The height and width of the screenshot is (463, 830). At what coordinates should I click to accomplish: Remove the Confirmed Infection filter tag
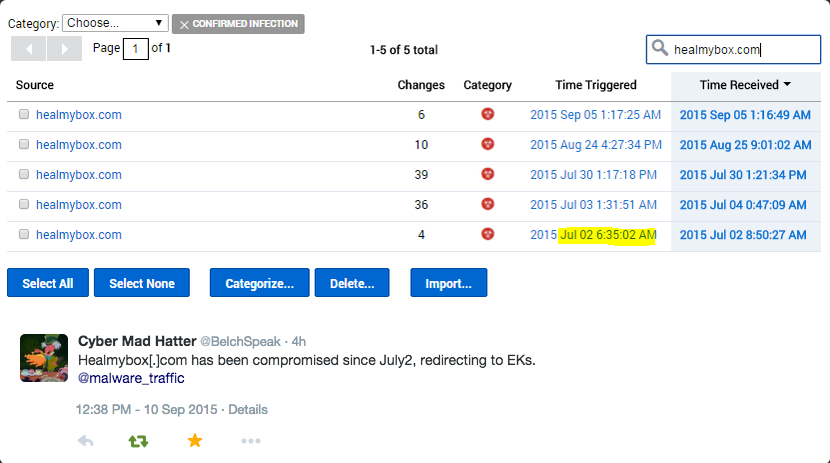184,24
